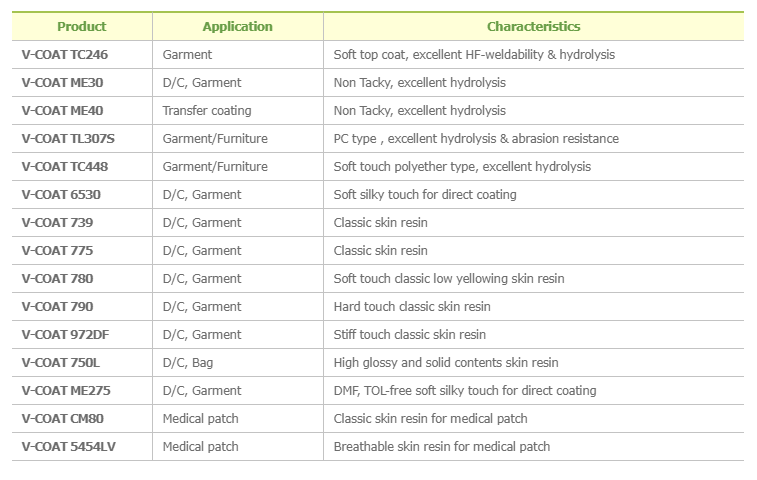Image resolution: width=757 pixels, height=480 pixels.
Task: Click Soft touch classic low yellowing description
Action: point(449,279)
